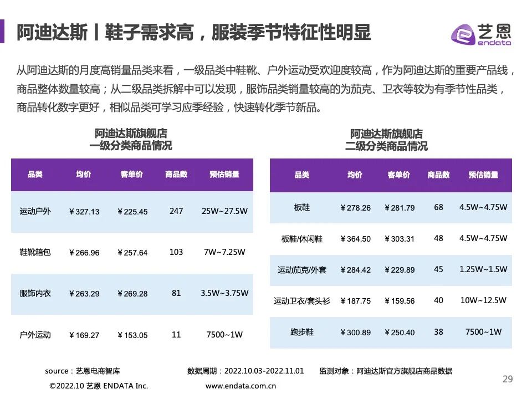Select the 运动卫衣/套头衫 category cell
This screenshot has height=399, width=532.
click(302, 301)
